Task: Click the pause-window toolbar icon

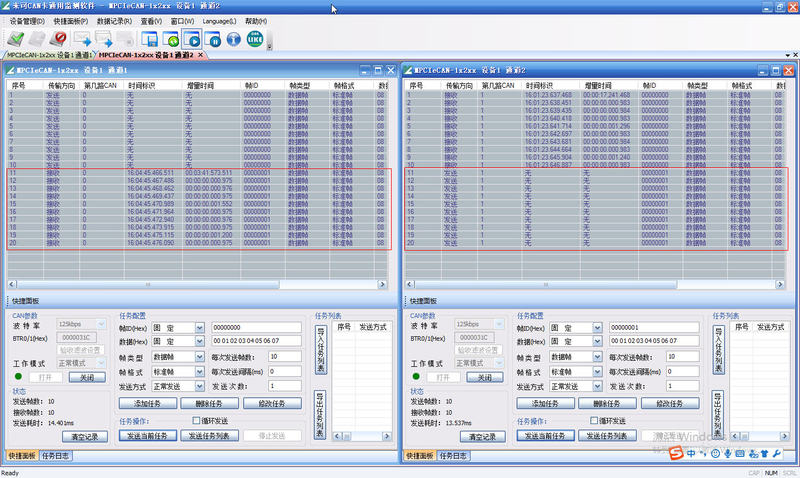Action: pyautogui.click(x=213, y=39)
